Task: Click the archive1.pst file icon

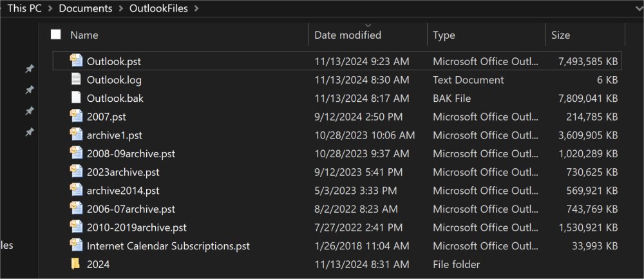Action: [77, 135]
